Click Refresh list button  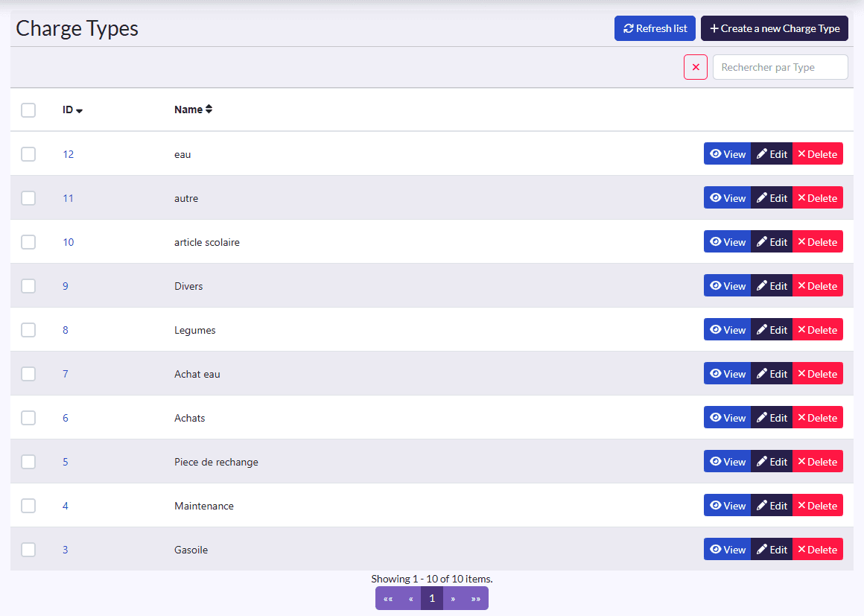coord(655,28)
